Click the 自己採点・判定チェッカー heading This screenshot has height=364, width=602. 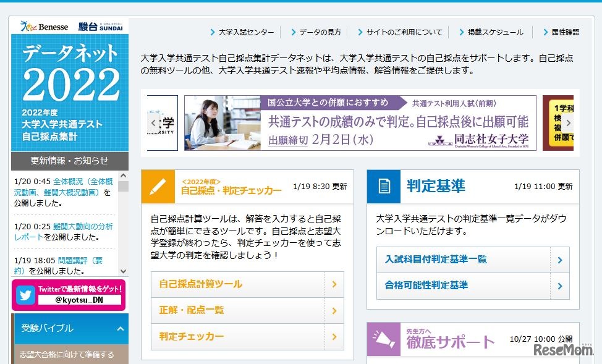pyautogui.click(x=231, y=187)
